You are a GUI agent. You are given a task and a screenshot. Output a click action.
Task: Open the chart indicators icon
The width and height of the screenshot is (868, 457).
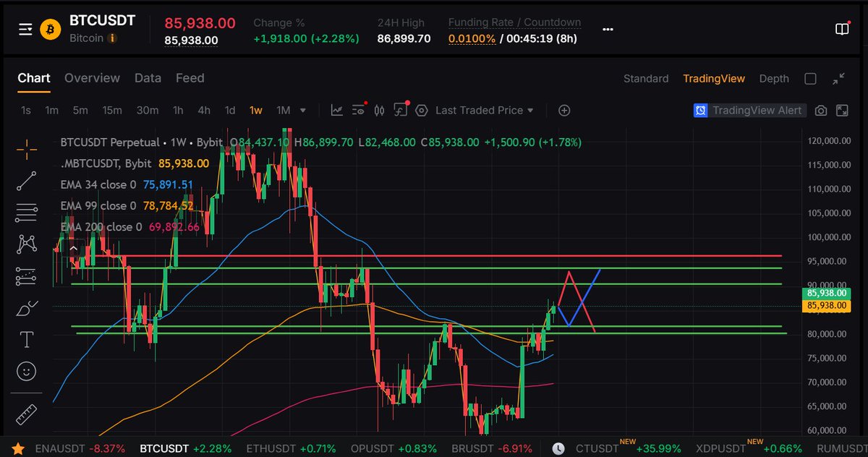coord(337,111)
